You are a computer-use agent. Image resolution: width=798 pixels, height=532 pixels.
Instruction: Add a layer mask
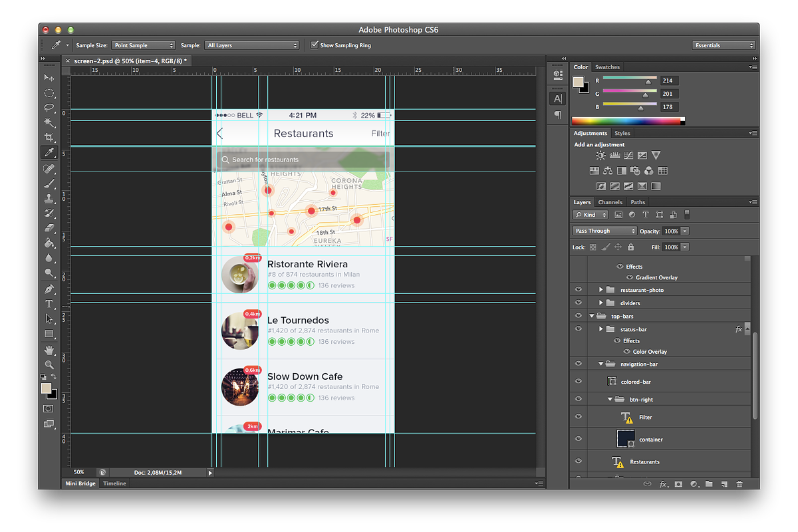[678, 484]
